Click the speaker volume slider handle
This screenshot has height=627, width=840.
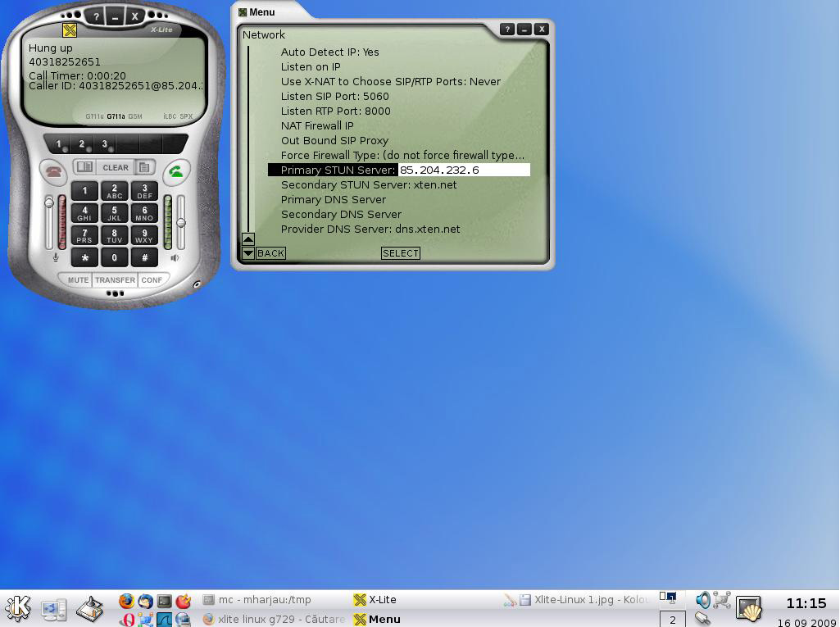click(181, 223)
